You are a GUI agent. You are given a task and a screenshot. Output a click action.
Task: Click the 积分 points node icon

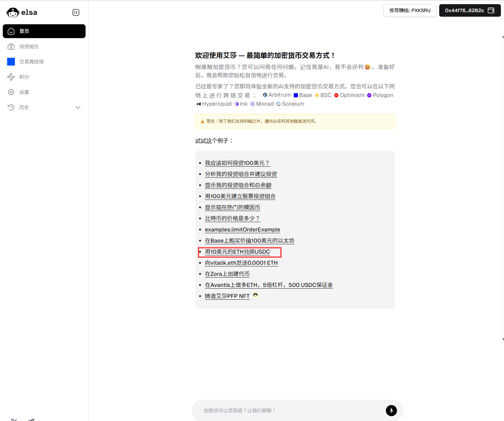tap(11, 77)
